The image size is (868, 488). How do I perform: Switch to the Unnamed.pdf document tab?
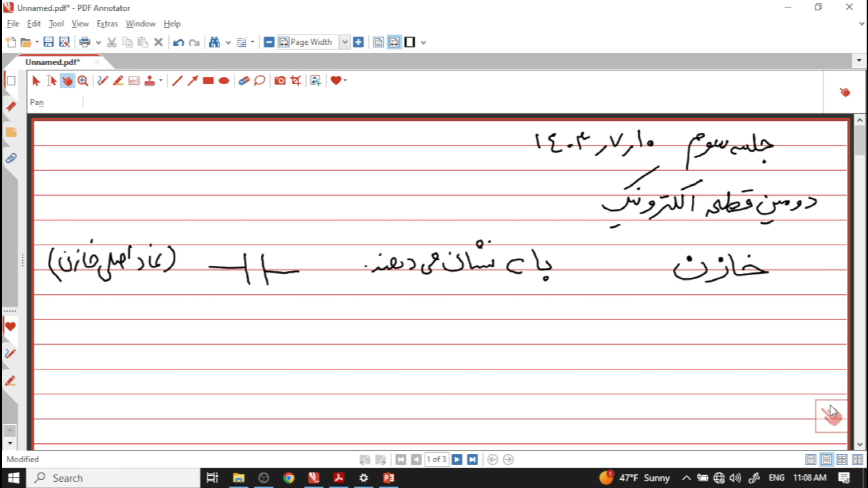[52, 62]
